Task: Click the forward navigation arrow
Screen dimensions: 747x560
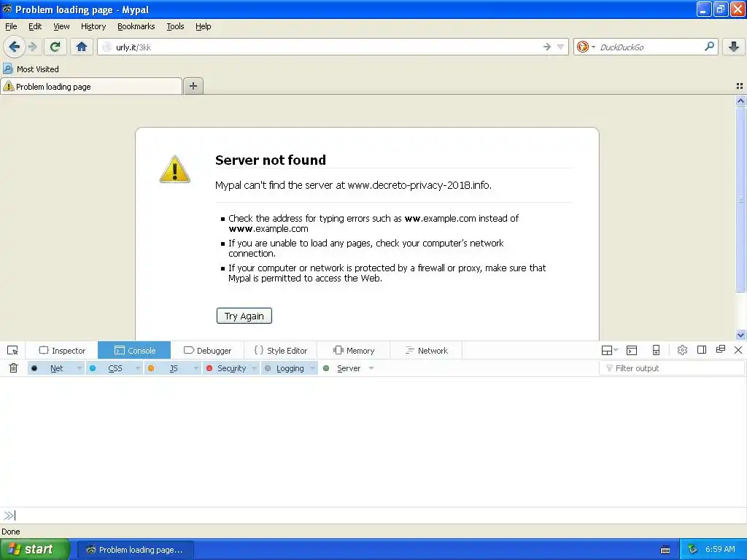Action: coord(32,47)
